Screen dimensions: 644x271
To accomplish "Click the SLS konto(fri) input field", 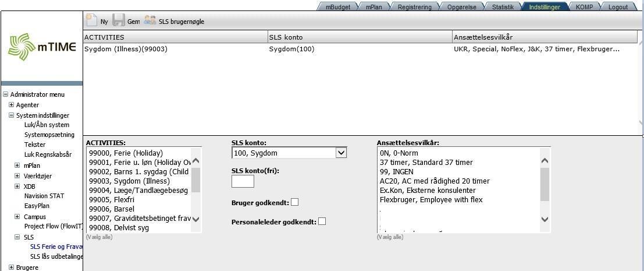I will (x=243, y=181).
